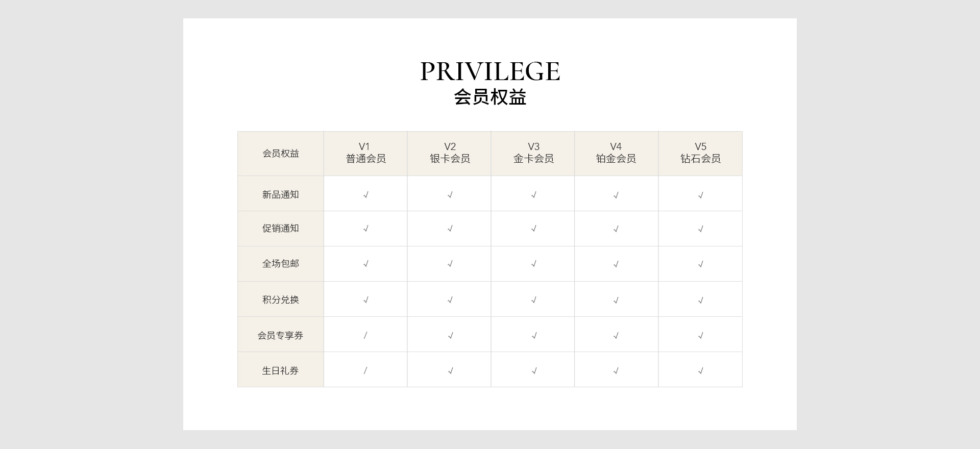Click the checkmark for 新品通知 under V1 普通会员

click(x=365, y=195)
